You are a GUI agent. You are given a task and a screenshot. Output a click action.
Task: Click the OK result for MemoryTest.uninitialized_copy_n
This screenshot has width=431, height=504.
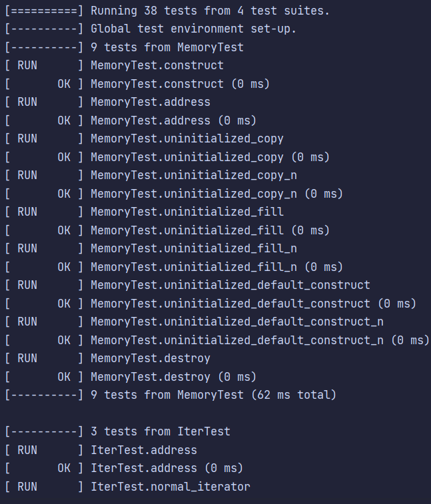click(x=174, y=194)
